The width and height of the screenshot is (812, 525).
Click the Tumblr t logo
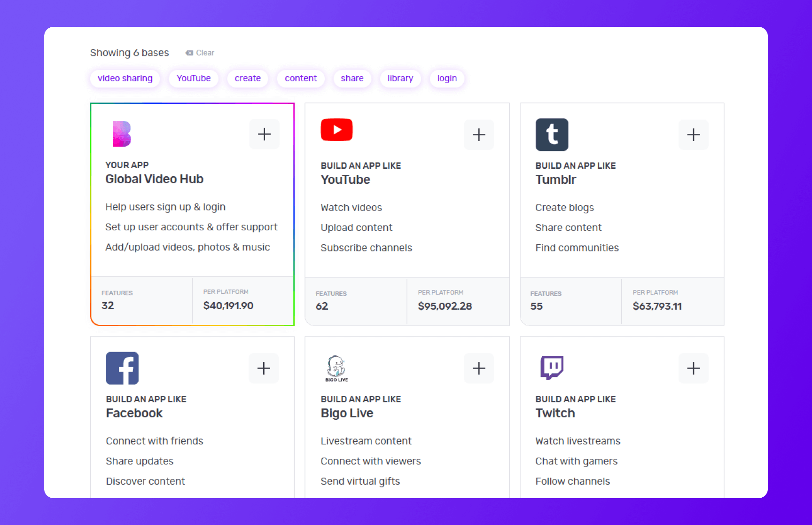click(x=552, y=134)
